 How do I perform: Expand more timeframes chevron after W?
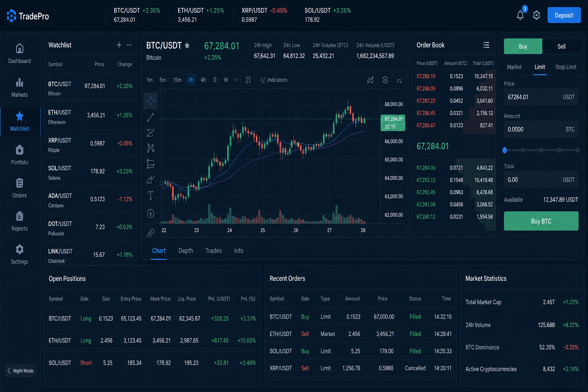pyautogui.click(x=235, y=80)
